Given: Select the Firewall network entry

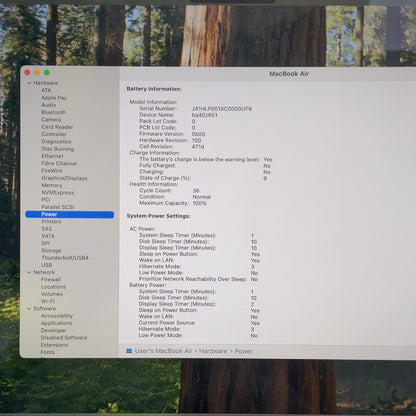Looking at the screenshot, I should (51, 280).
